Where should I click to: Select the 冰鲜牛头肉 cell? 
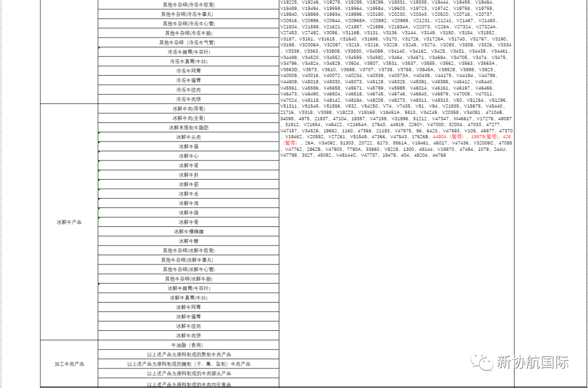pyautogui.click(x=188, y=137)
